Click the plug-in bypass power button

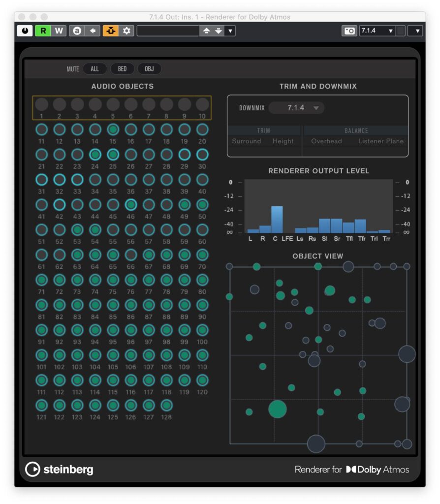click(25, 31)
